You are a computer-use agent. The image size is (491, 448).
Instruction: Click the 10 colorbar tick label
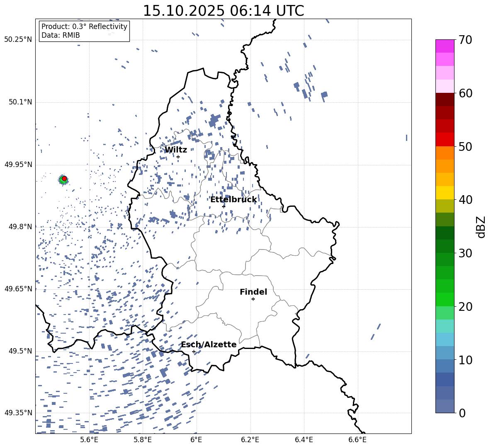pos(465,360)
